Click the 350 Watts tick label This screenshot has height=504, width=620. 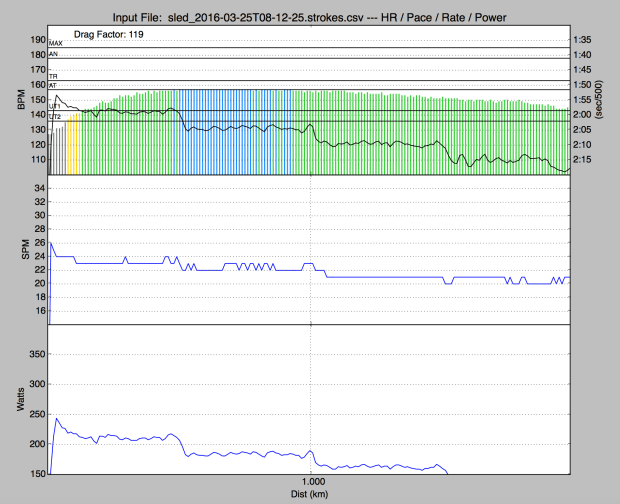[x=33, y=354]
